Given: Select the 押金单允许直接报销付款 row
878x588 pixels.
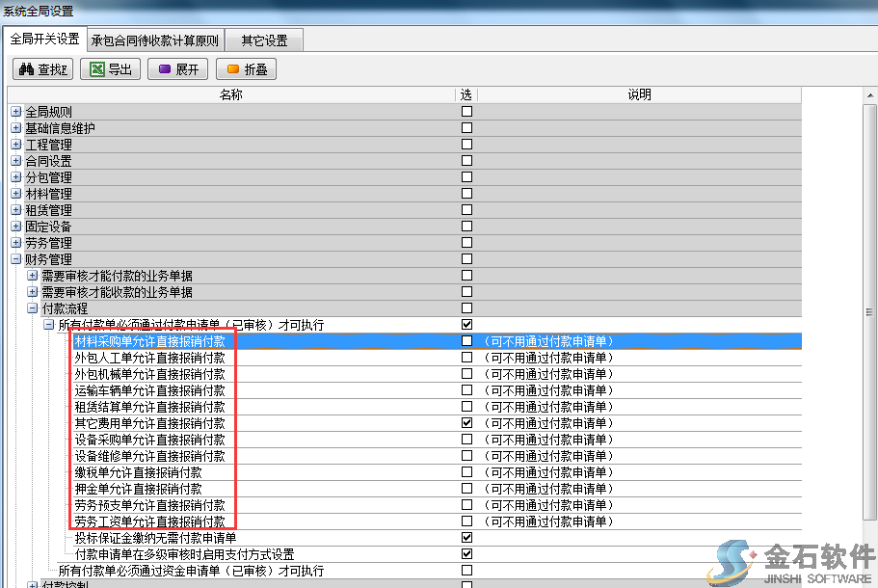Looking at the screenshot, I should click(138, 489).
